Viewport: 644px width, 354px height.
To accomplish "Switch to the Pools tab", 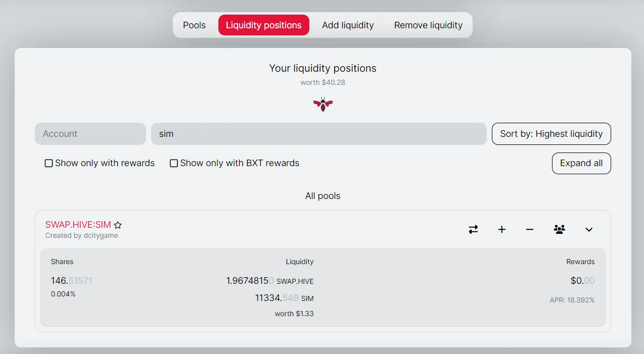I will pos(194,25).
